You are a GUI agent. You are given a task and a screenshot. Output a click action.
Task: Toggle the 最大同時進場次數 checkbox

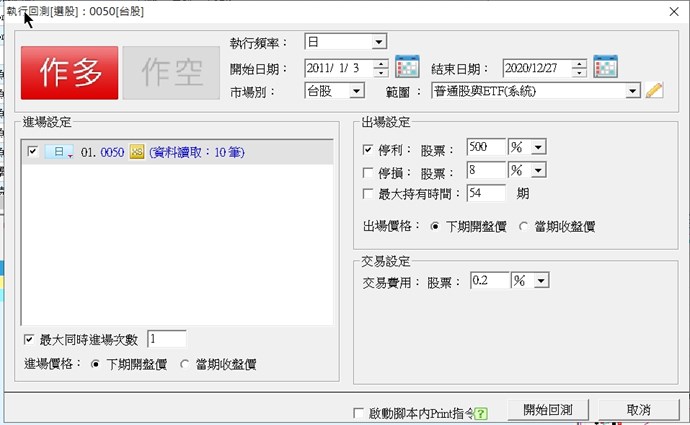[29, 339]
